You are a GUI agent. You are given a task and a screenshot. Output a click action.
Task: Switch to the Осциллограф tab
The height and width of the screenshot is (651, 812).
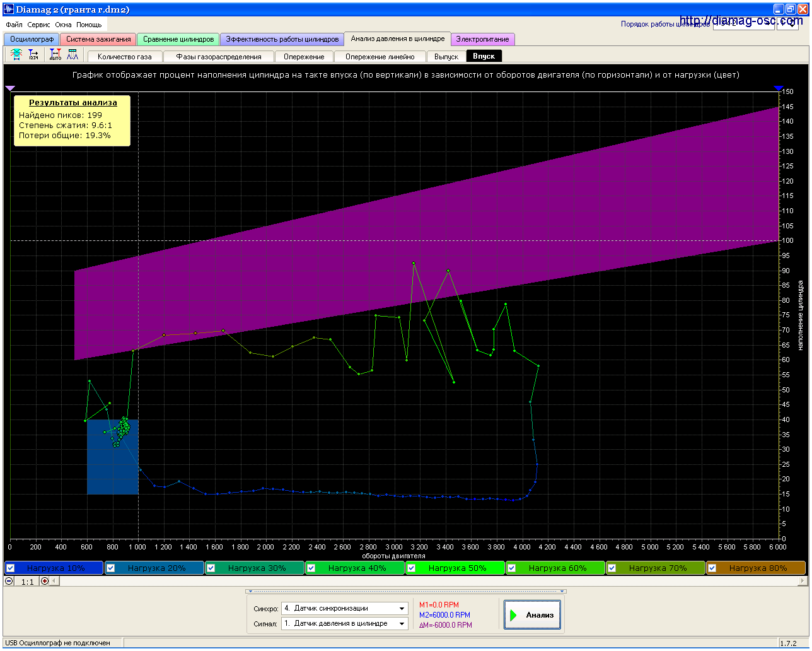(x=32, y=39)
